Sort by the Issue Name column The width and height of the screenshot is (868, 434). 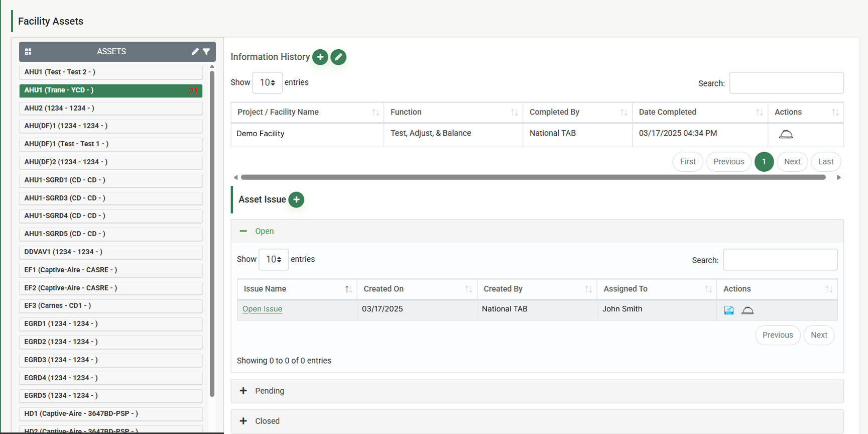pyautogui.click(x=297, y=289)
